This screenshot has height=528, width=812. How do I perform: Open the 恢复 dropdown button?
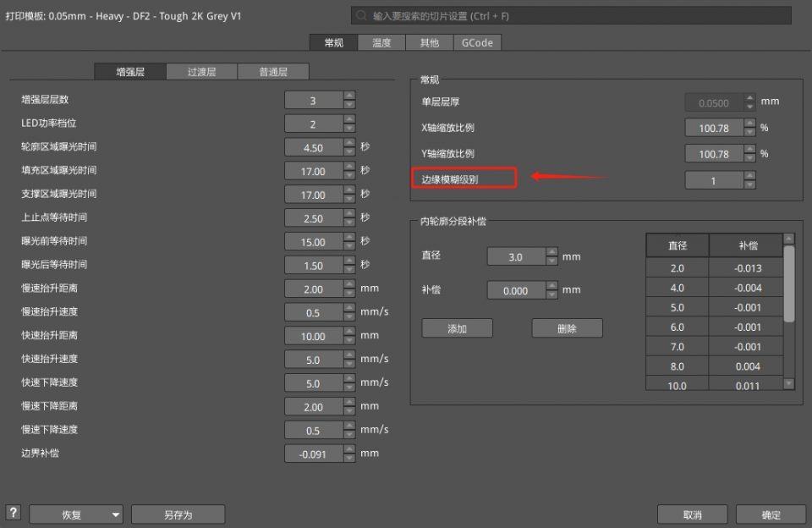point(76,514)
